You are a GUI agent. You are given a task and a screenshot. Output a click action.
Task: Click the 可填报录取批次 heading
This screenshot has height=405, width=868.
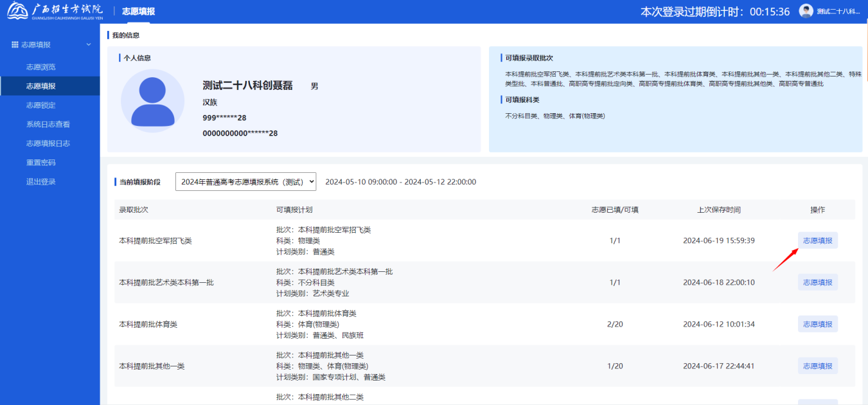tap(529, 58)
